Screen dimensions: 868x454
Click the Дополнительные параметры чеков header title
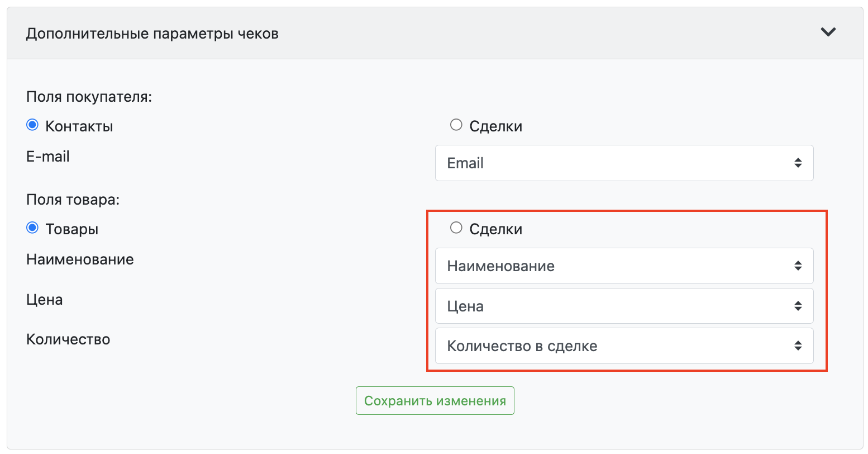[x=152, y=34]
